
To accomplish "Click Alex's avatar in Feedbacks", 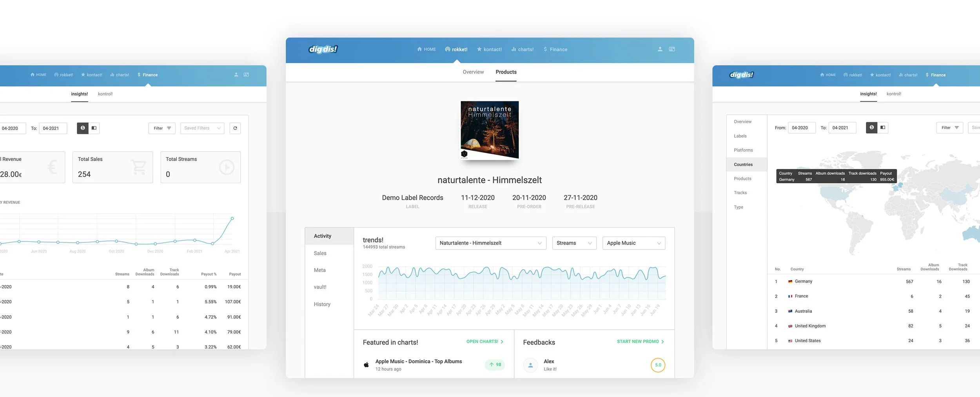I will click(x=530, y=365).
